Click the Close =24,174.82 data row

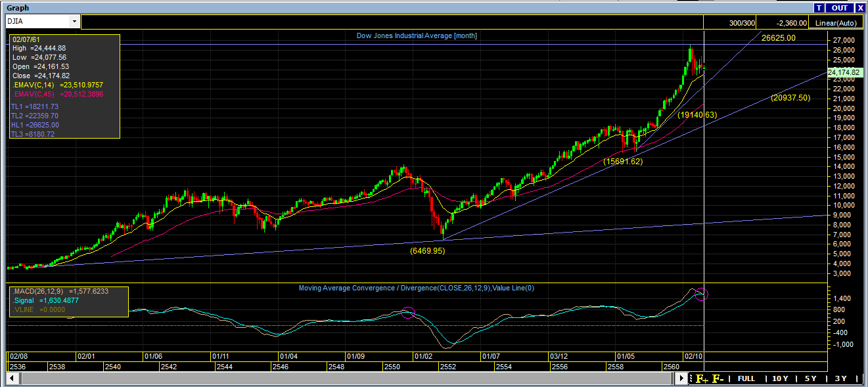coord(41,76)
